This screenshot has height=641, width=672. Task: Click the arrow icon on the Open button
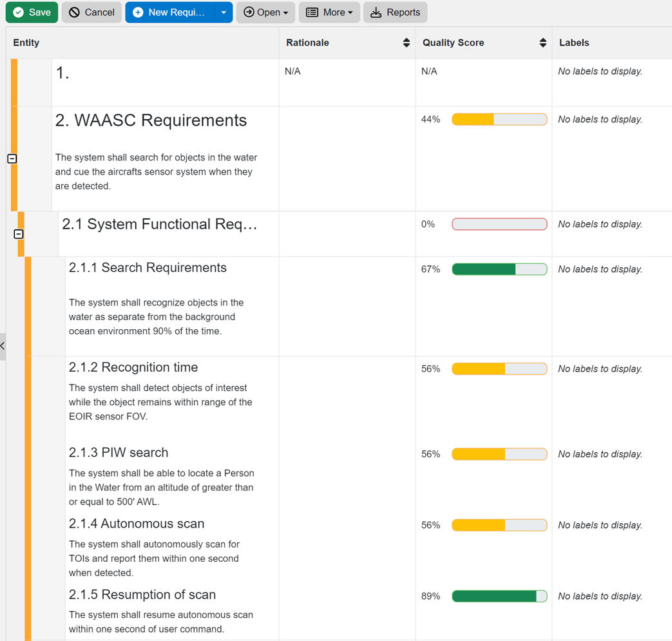click(250, 12)
